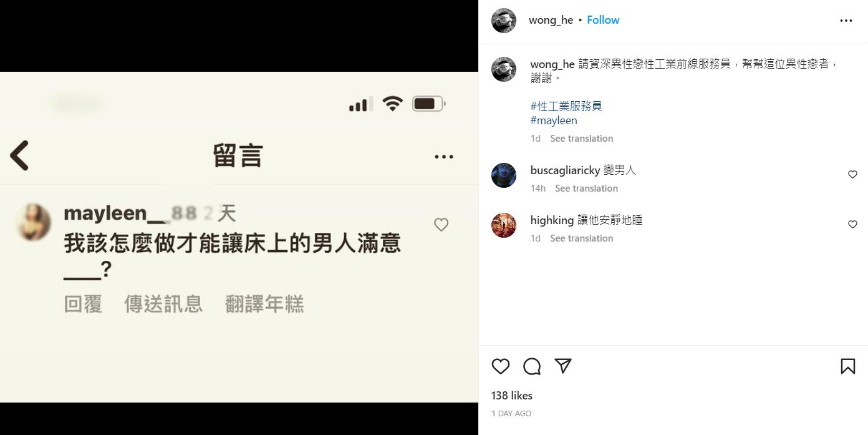Image resolution: width=868 pixels, height=435 pixels.
Task: Open wong_he profile picture in header
Action: tap(504, 21)
